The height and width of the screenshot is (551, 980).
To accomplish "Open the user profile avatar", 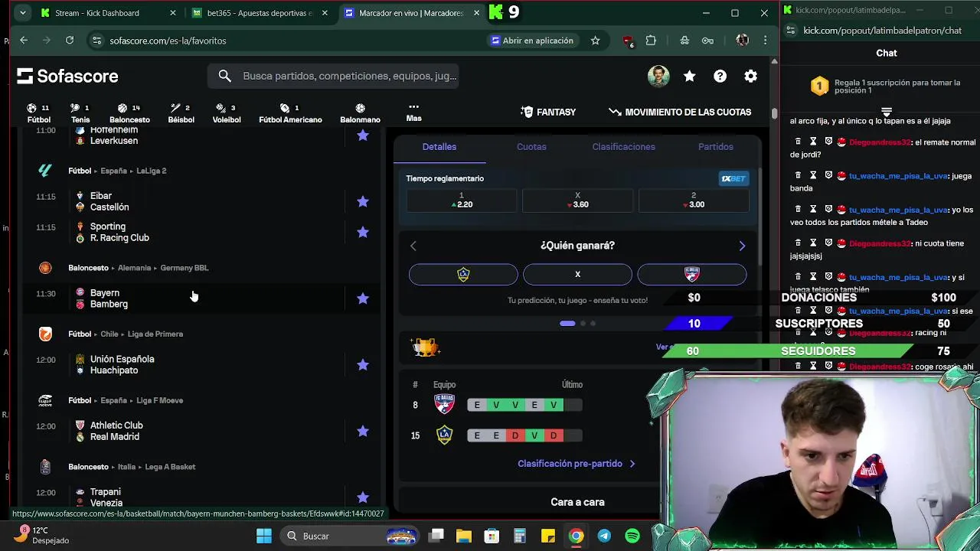I will point(658,76).
